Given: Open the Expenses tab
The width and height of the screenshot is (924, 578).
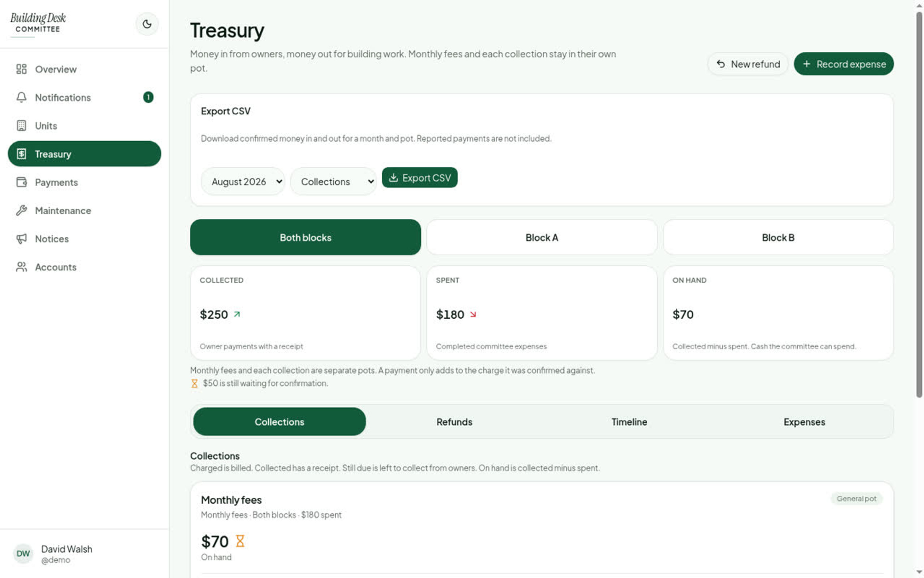Looking at the screenshot, I should 804,421.
